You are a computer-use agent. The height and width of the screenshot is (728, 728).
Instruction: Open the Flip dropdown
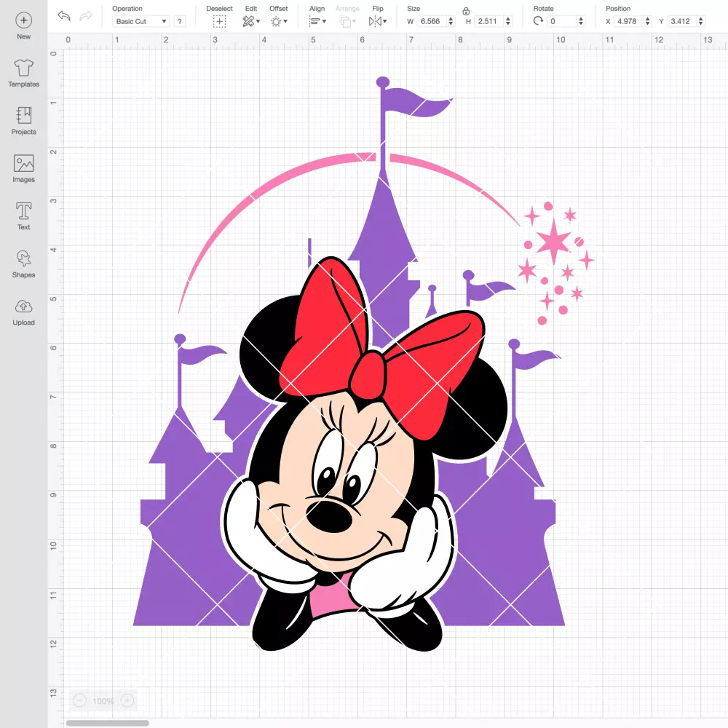(377, 21)
